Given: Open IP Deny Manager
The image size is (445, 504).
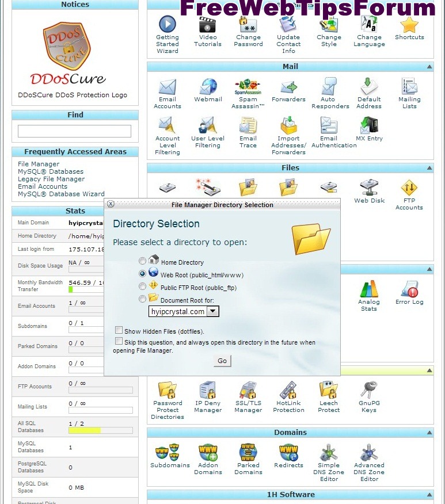Looking at the screenshot, I should point(208,390).
